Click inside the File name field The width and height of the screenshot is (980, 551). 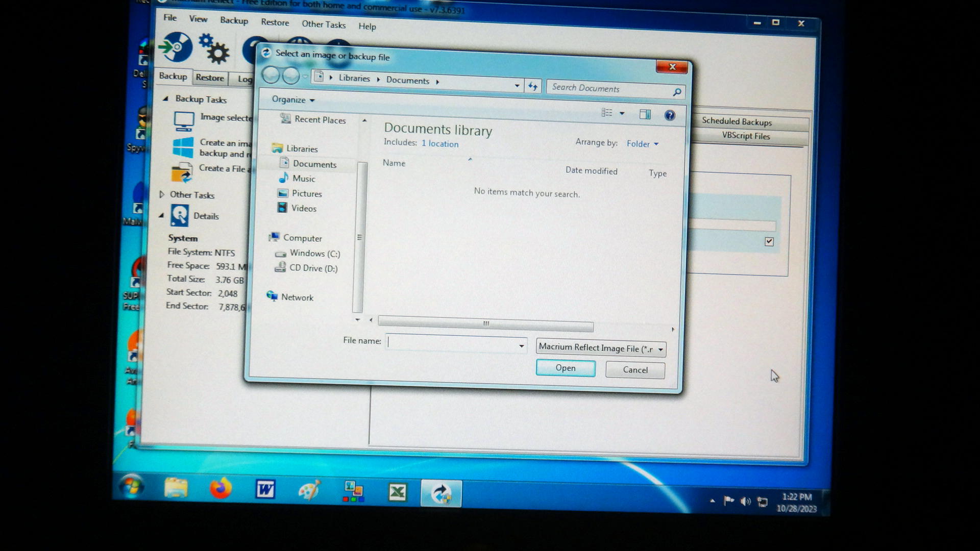pos(456,343)
